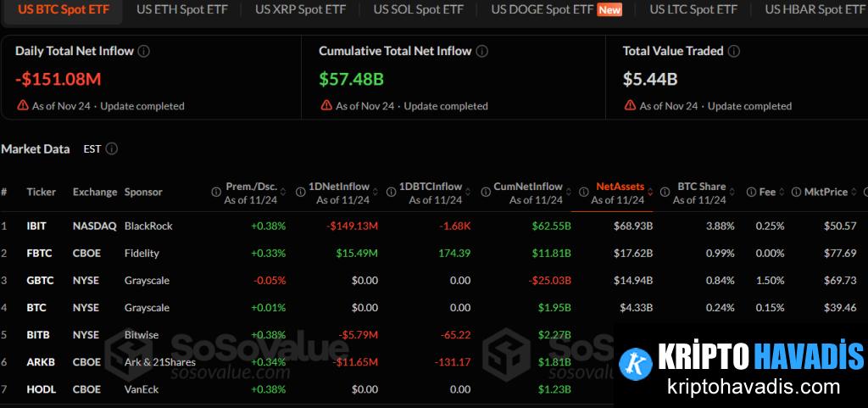Switch to US XRP Spot ETF tab
Viewport: 868px width, 408px height.
[301, 9]
